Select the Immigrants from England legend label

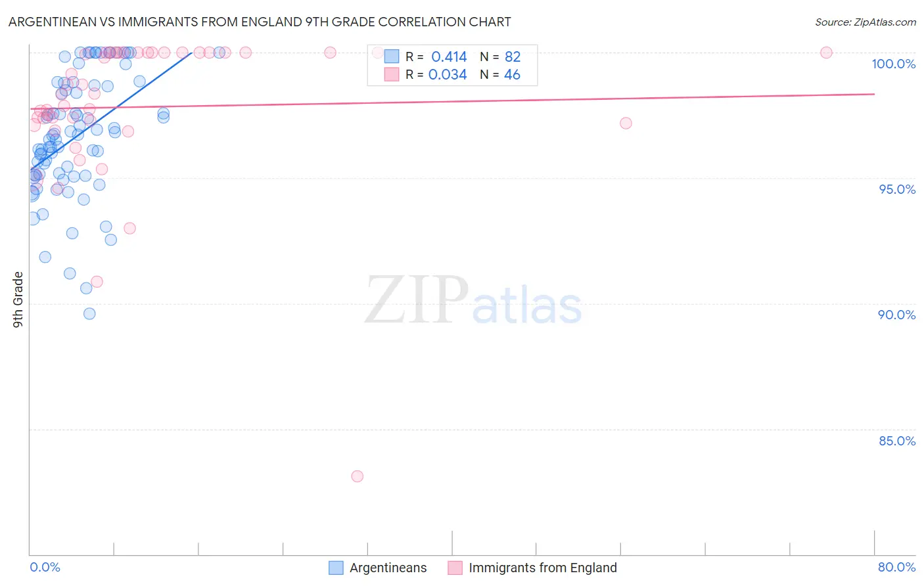click(x=543, y=568)
